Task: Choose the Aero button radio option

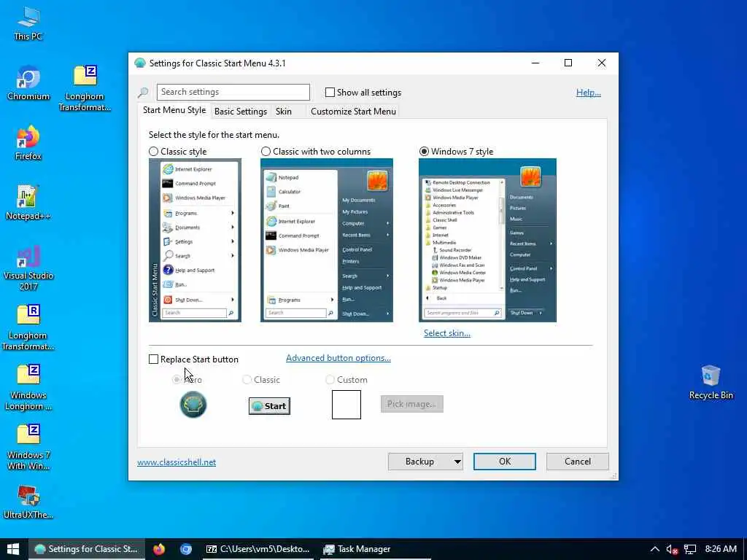Action: [x=177, y=379]
